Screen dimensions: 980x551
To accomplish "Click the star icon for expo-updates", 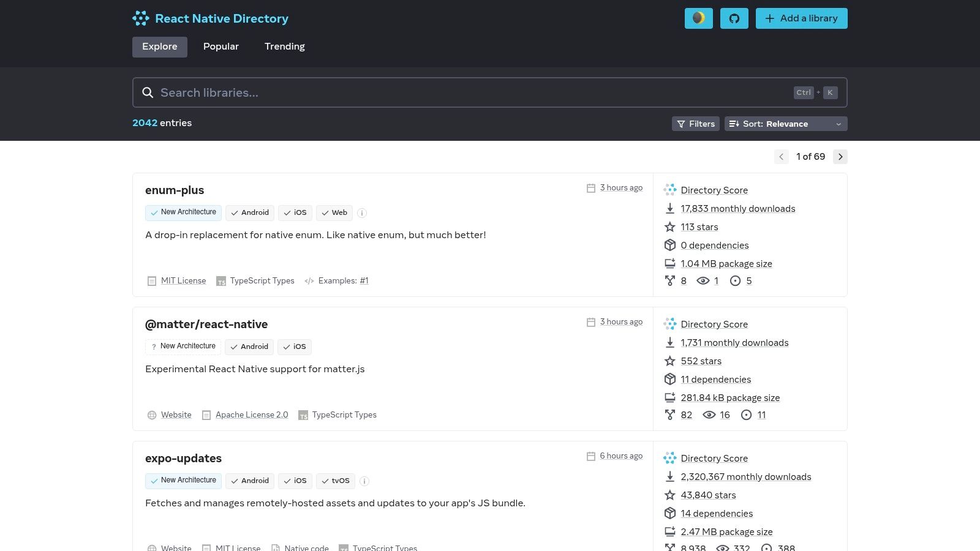I will (x=670, y=495).
